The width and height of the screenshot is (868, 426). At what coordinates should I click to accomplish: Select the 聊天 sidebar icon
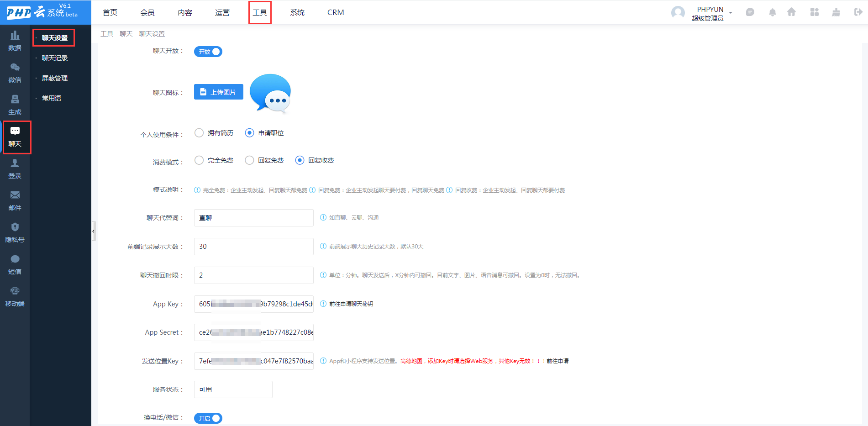point(15,137)
